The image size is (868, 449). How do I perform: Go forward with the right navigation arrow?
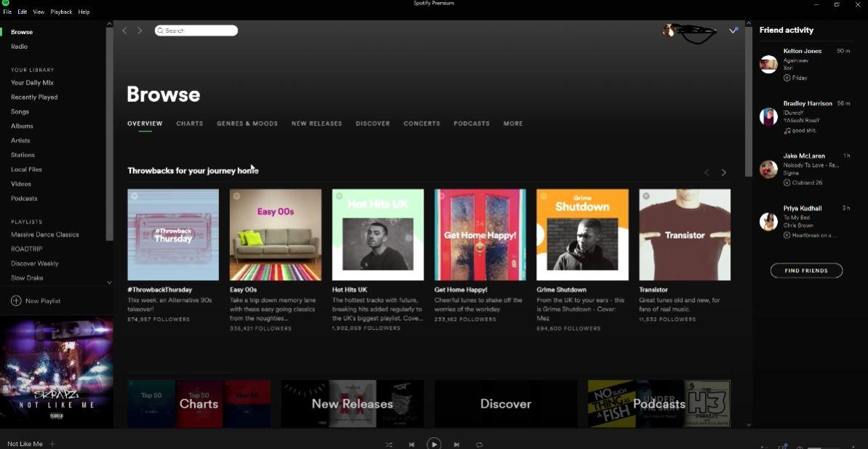point(140,31)
